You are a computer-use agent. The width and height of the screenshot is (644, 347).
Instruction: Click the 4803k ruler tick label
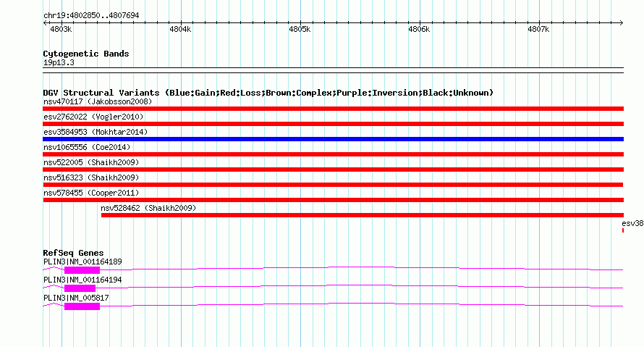pyautogui.click(x=61, y=29)
